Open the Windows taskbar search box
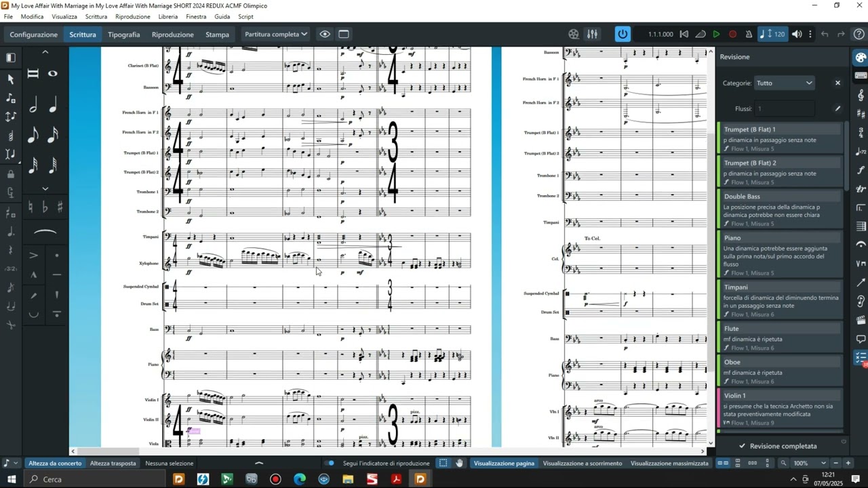This screenshot has height=488, width=868. pyautogui.click(x=95, y=479)
